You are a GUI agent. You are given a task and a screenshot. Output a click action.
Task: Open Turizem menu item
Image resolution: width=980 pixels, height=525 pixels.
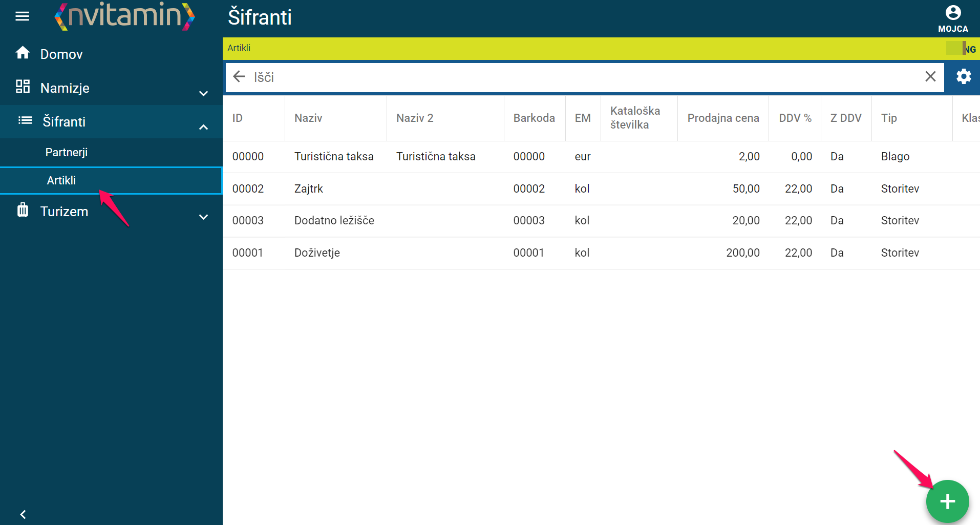(x=64, y=212)
